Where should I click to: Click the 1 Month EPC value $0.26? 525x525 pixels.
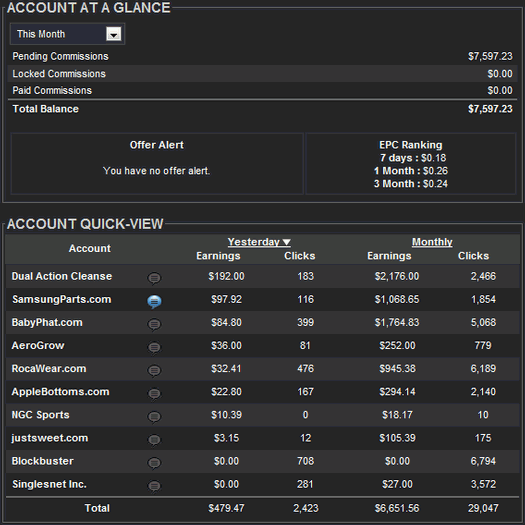point(435,171)
